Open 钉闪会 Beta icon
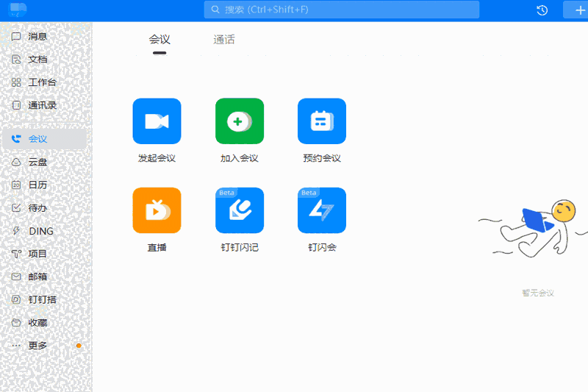The width and height of the screenshot is (588, 392). pyautogui.click(x=322, y=210)
